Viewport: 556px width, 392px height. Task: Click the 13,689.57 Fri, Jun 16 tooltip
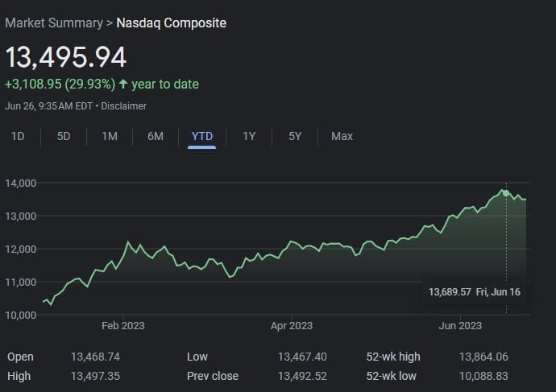pos(475,292)
